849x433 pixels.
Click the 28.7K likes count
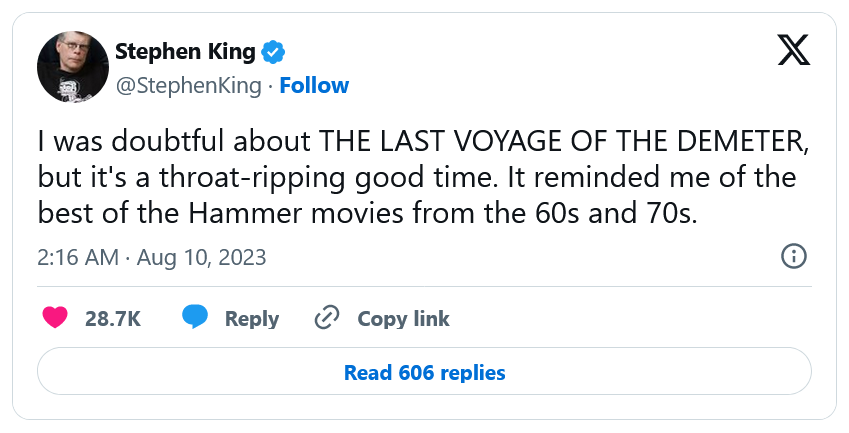112,319
